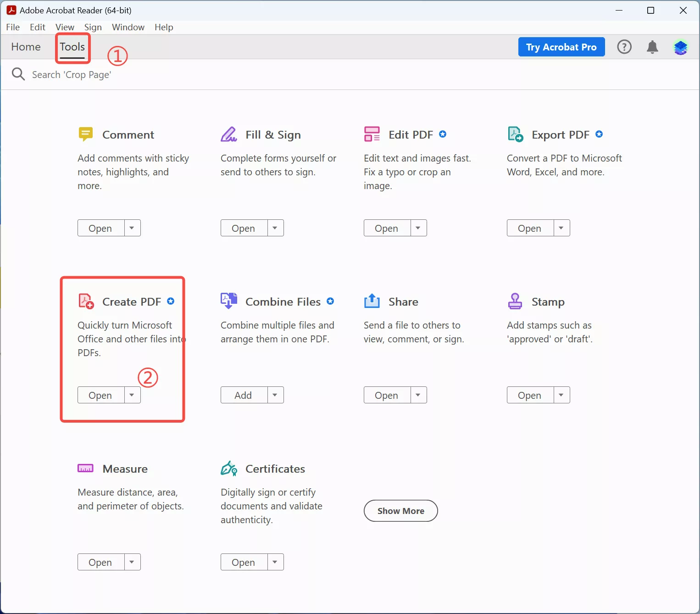The height and width of the screenshot is (614, 700).
Task: Expand the Certificates Open dropdown arrow
Action: (x=275, y=562)
